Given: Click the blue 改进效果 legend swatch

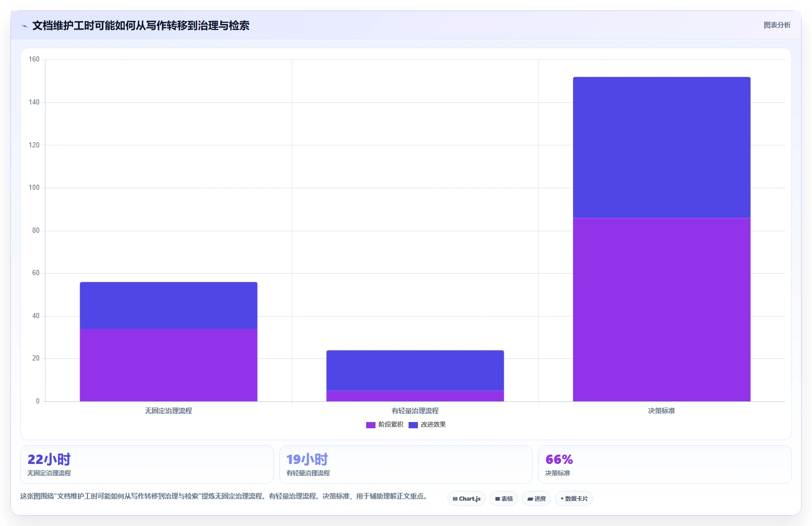Looking at the screenshot, I should click(413, 425).
